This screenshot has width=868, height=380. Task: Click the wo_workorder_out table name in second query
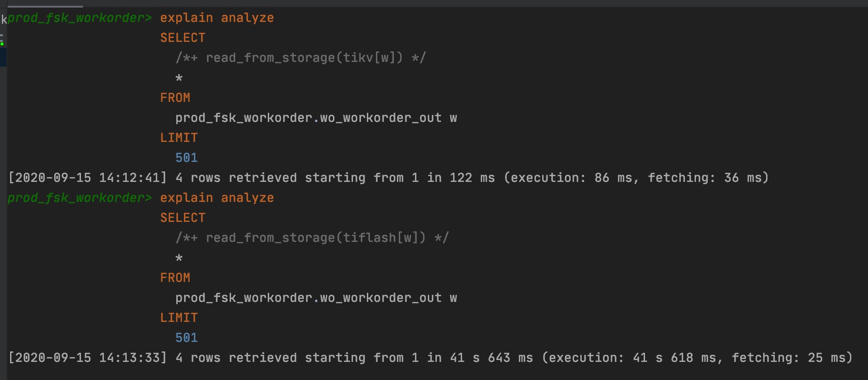[x=381, y=298]
